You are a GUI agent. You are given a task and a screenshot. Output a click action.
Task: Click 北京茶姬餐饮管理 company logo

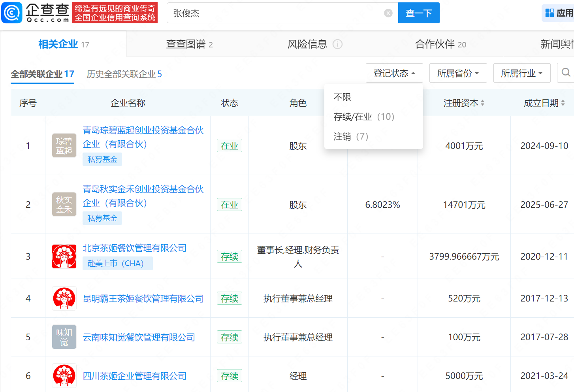64,256
